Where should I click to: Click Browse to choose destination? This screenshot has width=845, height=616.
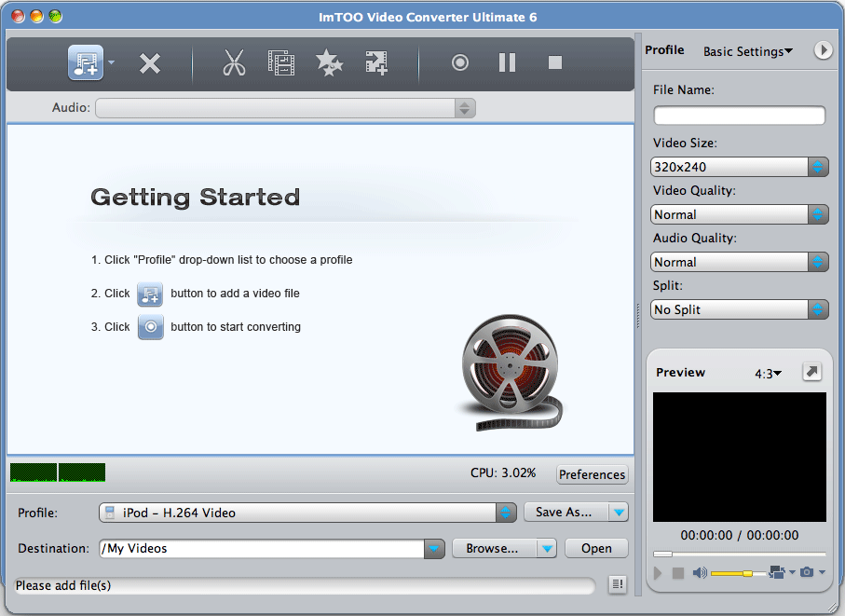pos(493,548)
